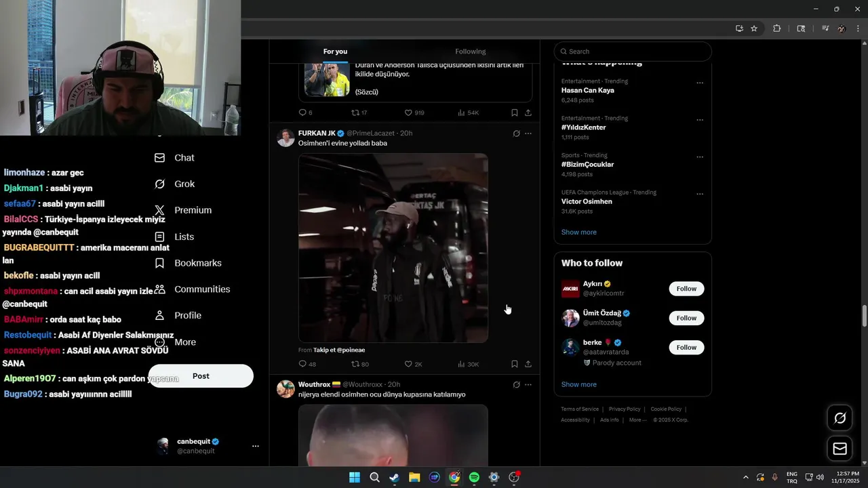Open options for Hasan Can Kaya trend
Viewport: 868px width, 488px height.
700,83
